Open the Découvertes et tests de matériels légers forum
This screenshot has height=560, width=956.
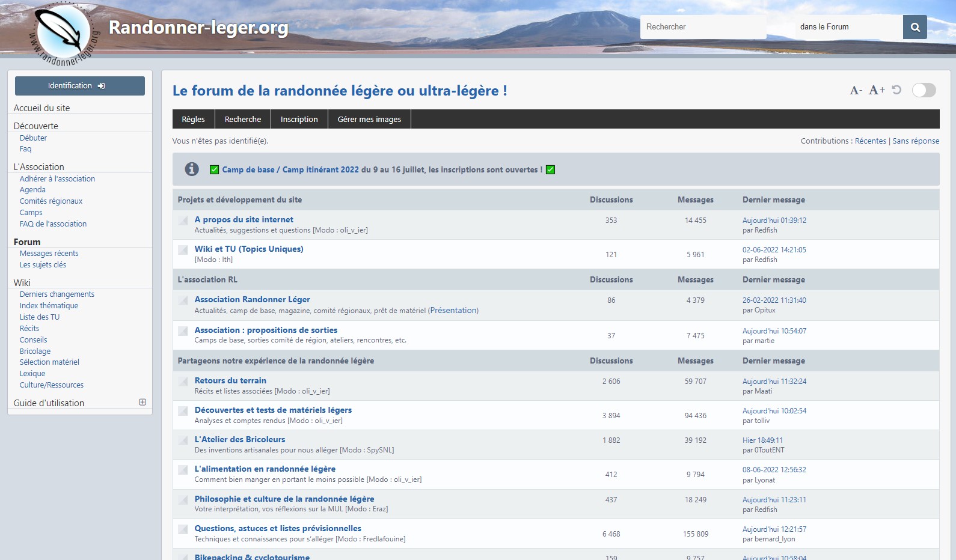tap(273, 410)
